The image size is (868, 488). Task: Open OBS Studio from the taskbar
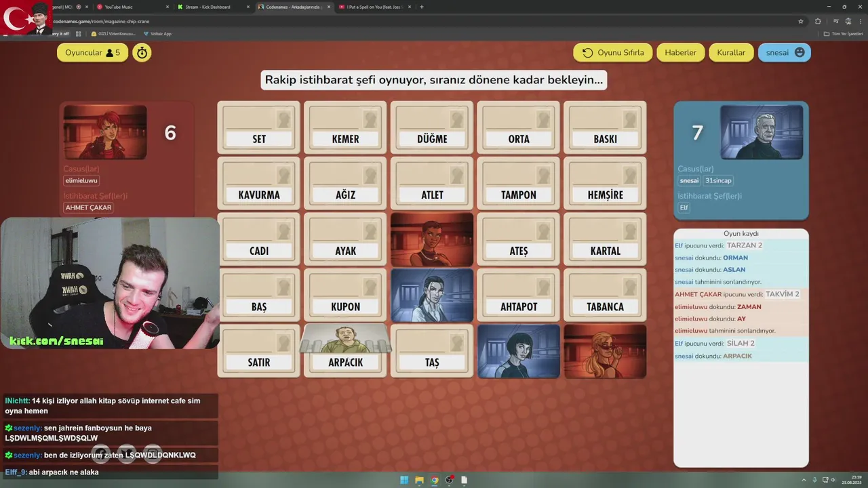(450, 480)
